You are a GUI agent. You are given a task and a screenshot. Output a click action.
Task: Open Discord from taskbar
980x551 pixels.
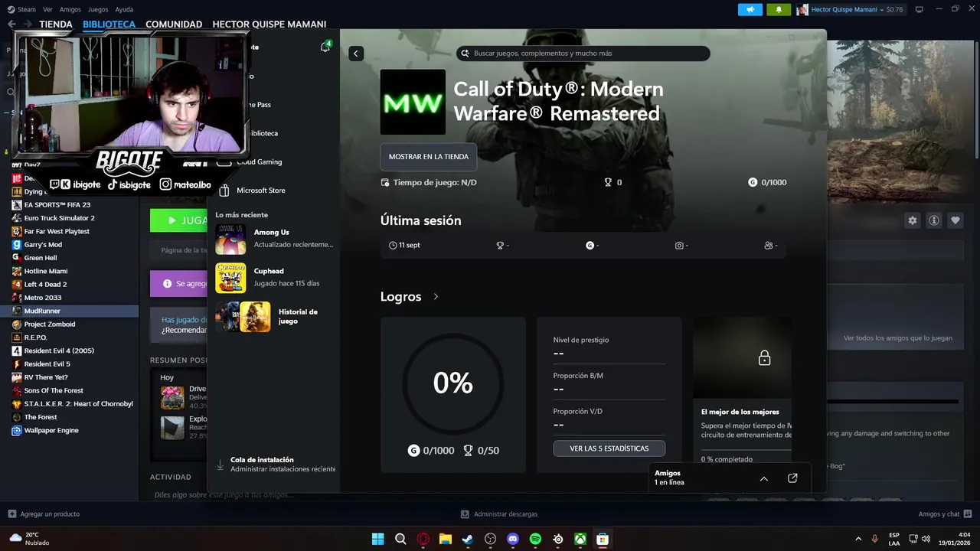tap(513, 539)
